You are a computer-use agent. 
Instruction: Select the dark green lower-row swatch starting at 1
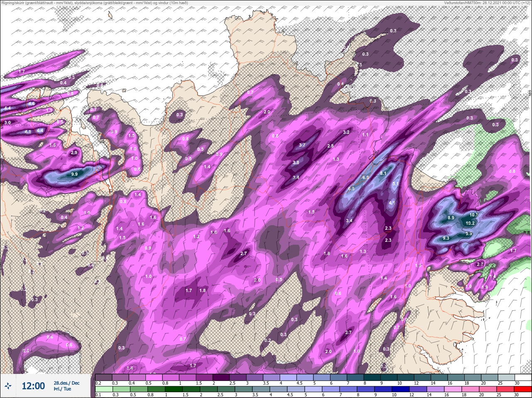click(173, 389)
